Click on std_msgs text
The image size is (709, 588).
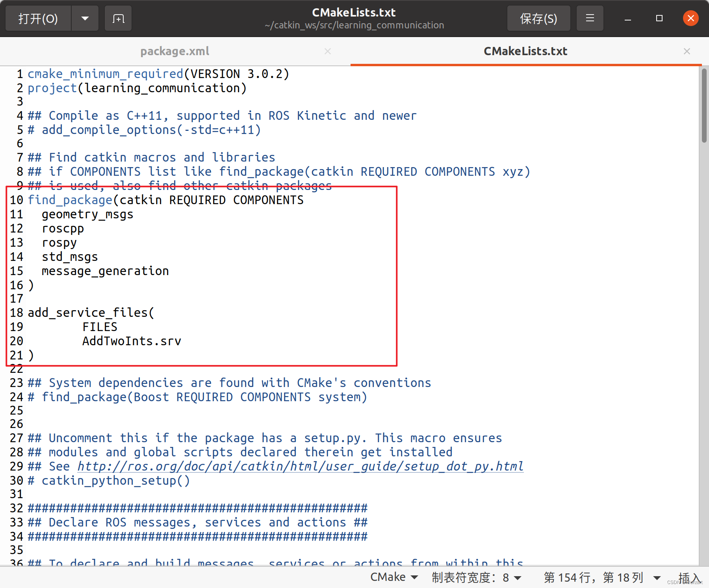pos(70,257)
